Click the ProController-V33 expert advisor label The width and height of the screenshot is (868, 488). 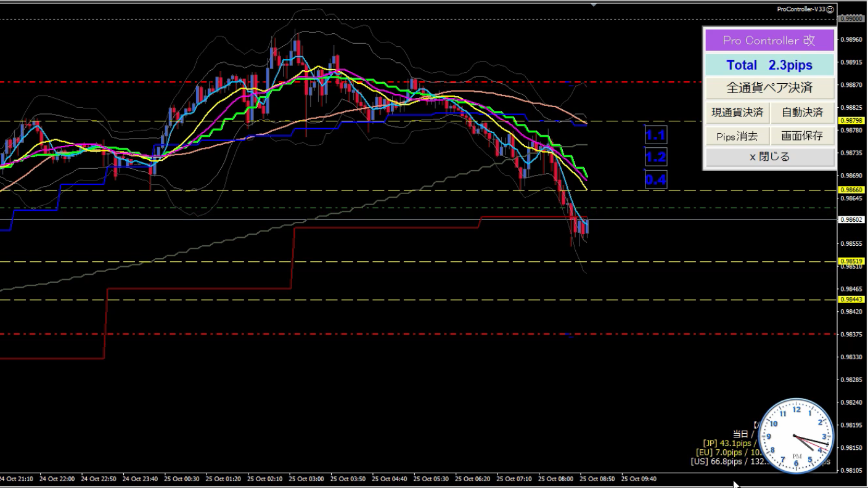point(801,9)
